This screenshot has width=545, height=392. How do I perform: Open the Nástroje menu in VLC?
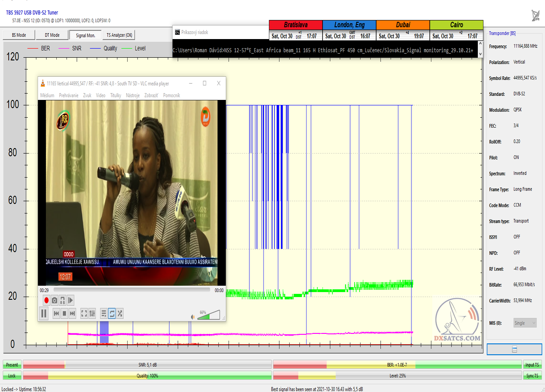point(133,95)
